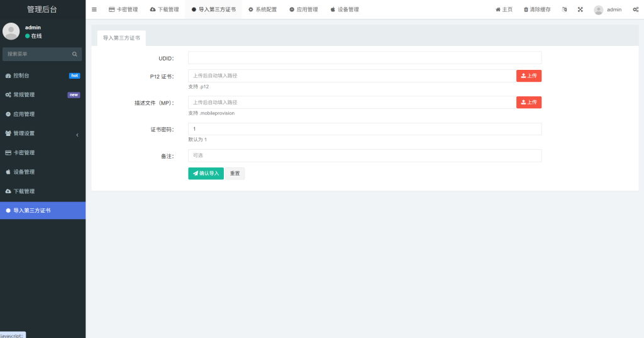Click the fullscreen toggle icon
The image size is (644, 338).
click(580, 9)
